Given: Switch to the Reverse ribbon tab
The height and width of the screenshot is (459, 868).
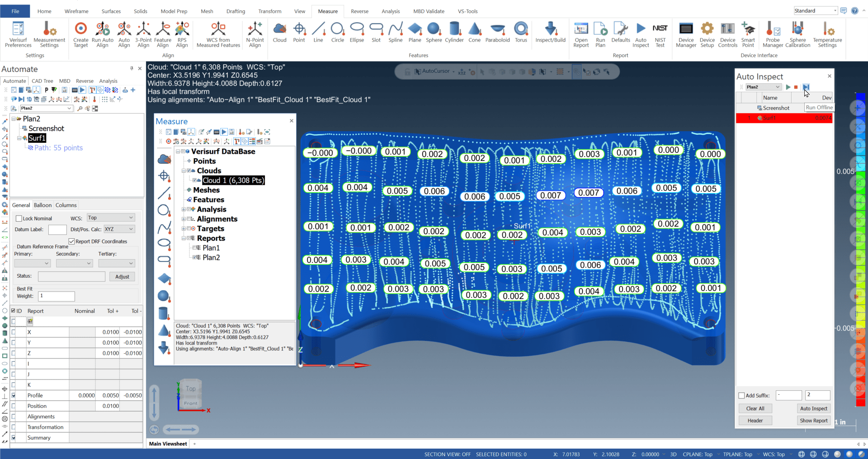Looking at the screenshot, I should 359,11.
